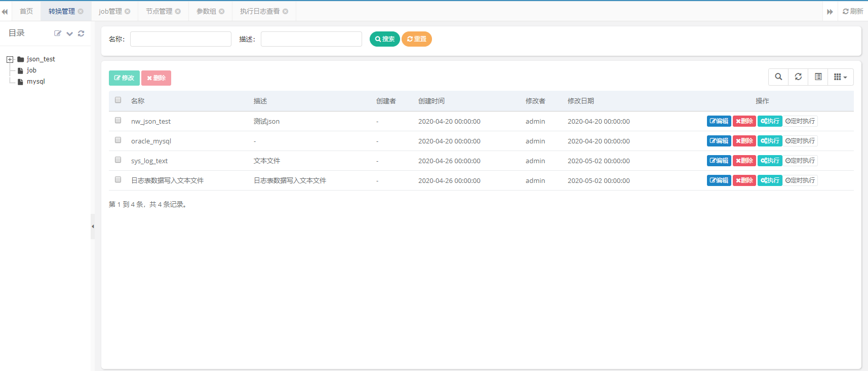This screenshot has height=371, width=868.
Task: Click the orange 重置 button
Action: (417, 39)
